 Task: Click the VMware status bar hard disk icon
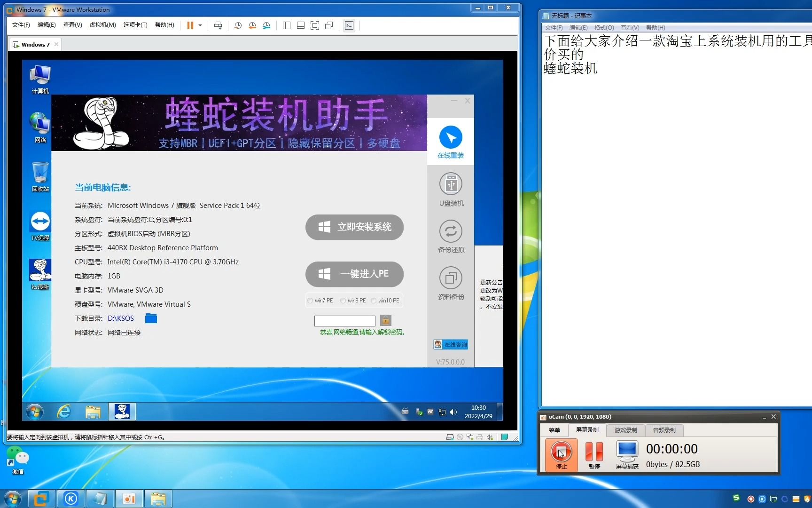pos(450,437)
